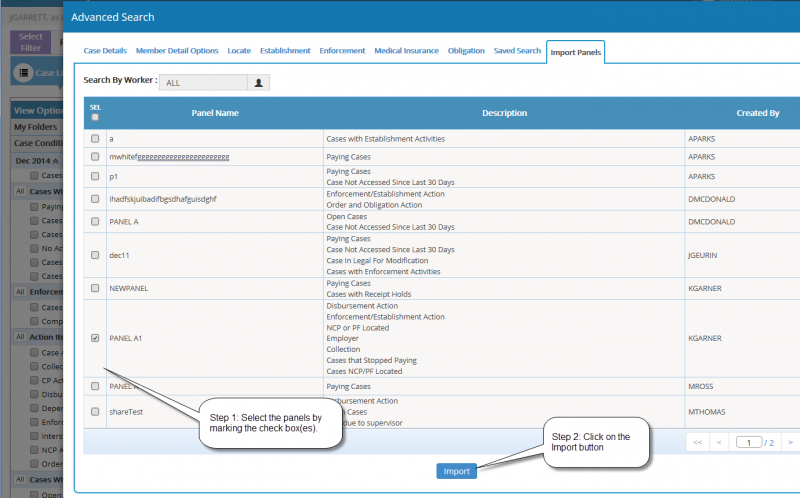
Task: Click Select Filter button in background page
Action: point(31,42)
